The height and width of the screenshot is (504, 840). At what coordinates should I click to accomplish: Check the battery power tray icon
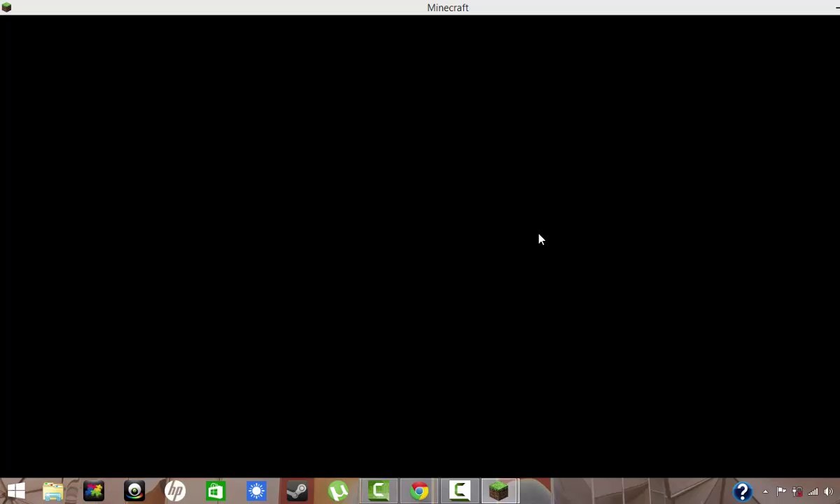click(x=797, y=491)
